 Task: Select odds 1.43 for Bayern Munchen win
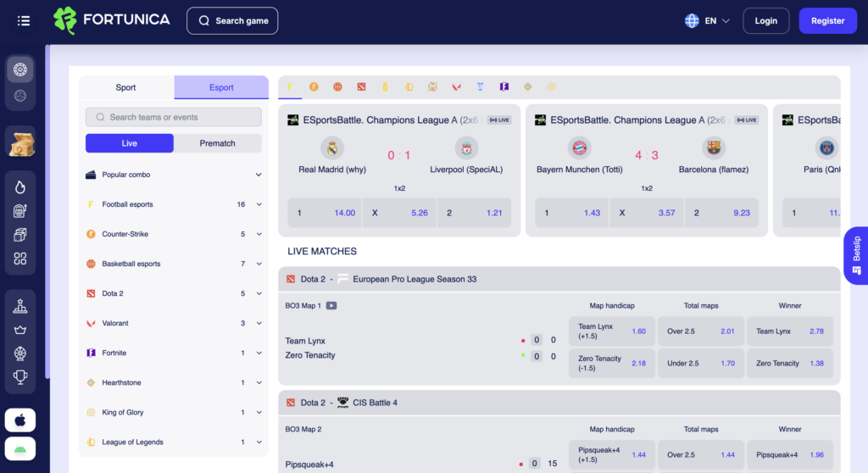point(572,213)
